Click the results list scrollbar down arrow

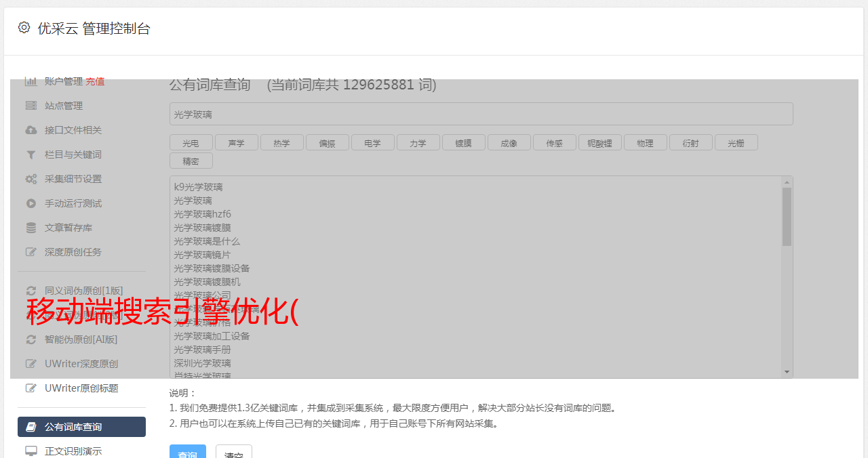(787, 372)
